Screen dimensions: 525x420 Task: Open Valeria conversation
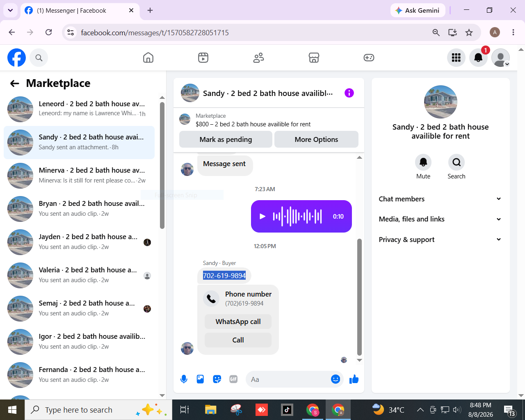[x=79, y=275]
